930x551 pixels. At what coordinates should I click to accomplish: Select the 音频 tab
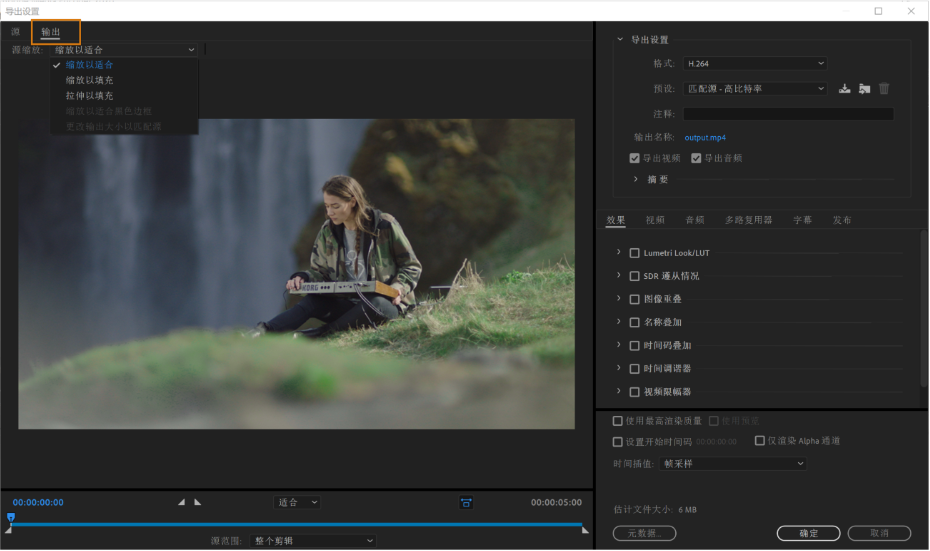pos(695,220)
